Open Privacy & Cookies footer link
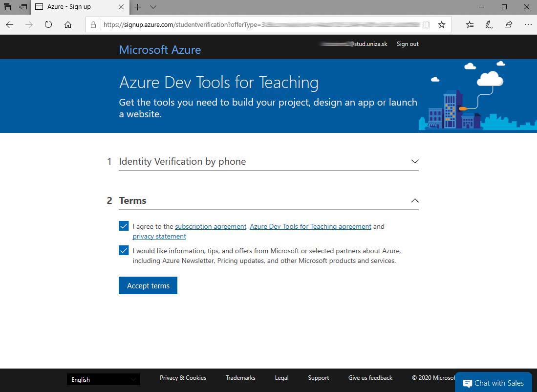Image resolution: width=537 pixels, height=392 pixels. tap(183, 378)
